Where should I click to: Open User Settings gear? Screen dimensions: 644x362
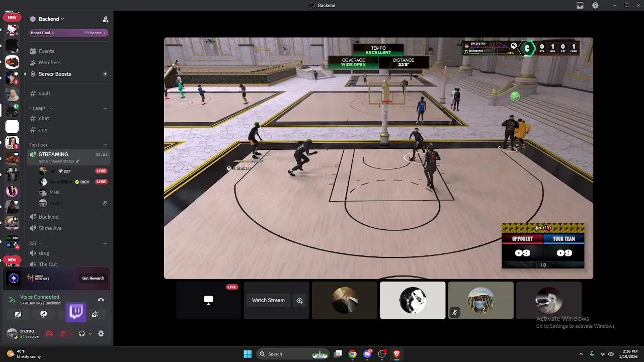click(101, 334)
